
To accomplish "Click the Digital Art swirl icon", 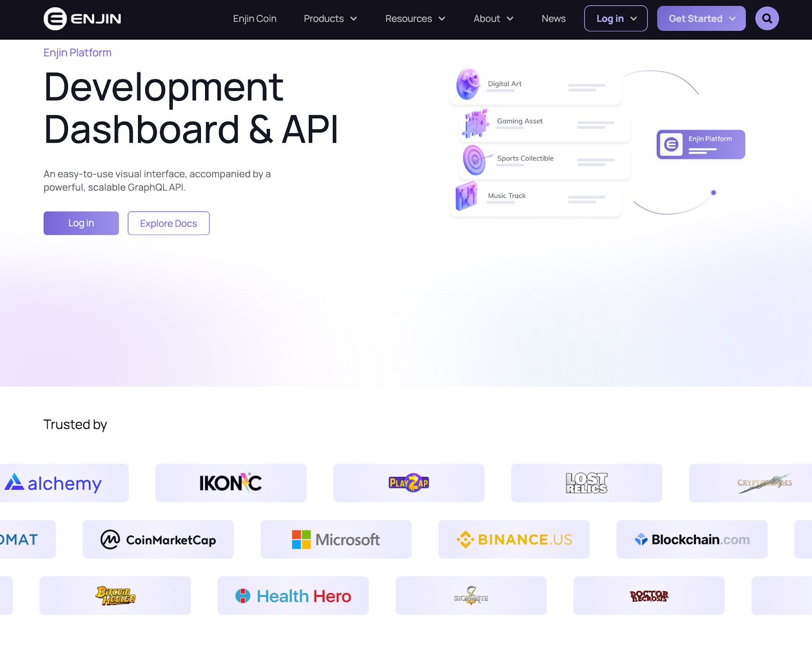I will [468, 84].
